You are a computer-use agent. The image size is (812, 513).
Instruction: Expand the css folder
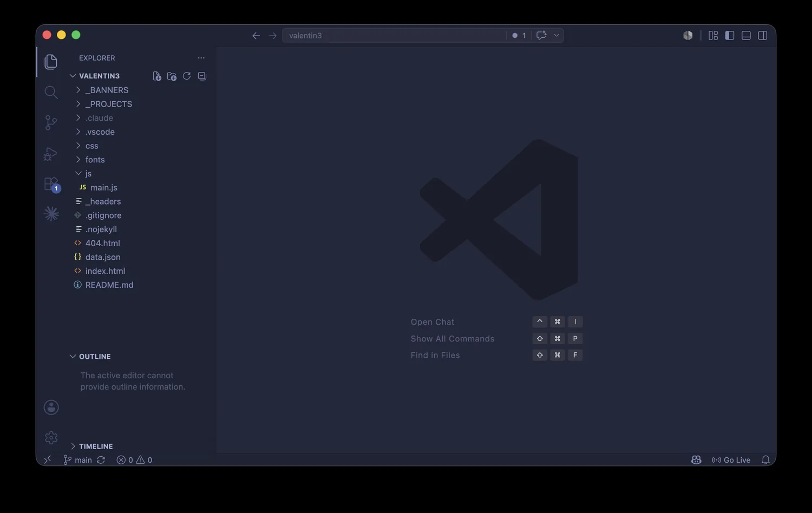[91, 146]
